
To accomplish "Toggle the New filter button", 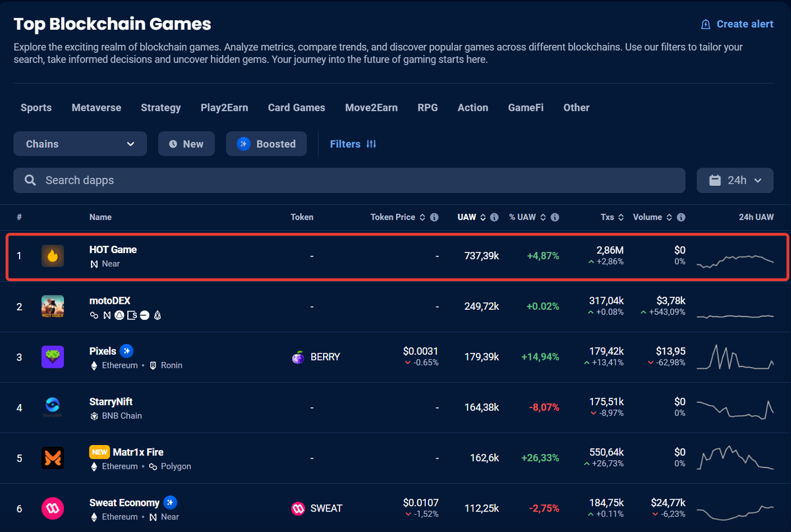I will (x=187, y=144).
